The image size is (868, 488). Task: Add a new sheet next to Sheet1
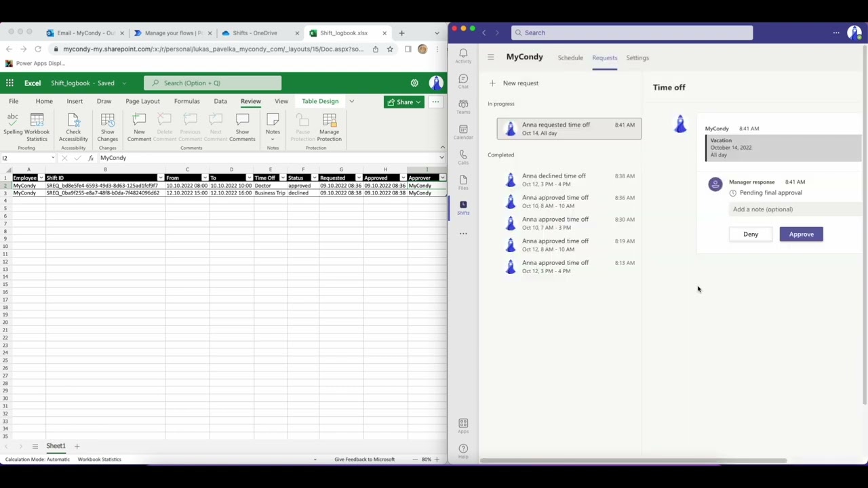point(77,446)
